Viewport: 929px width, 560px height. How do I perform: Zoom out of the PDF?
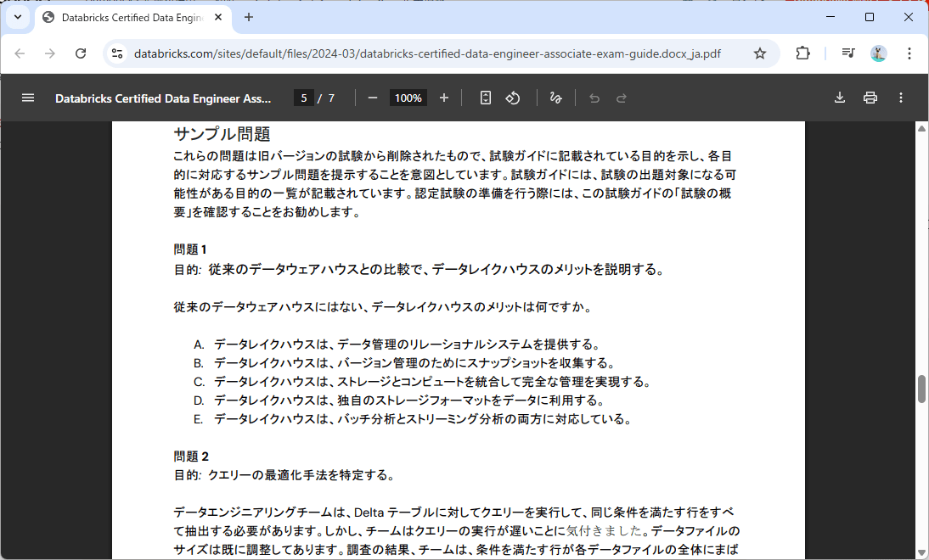click(373, 98)
